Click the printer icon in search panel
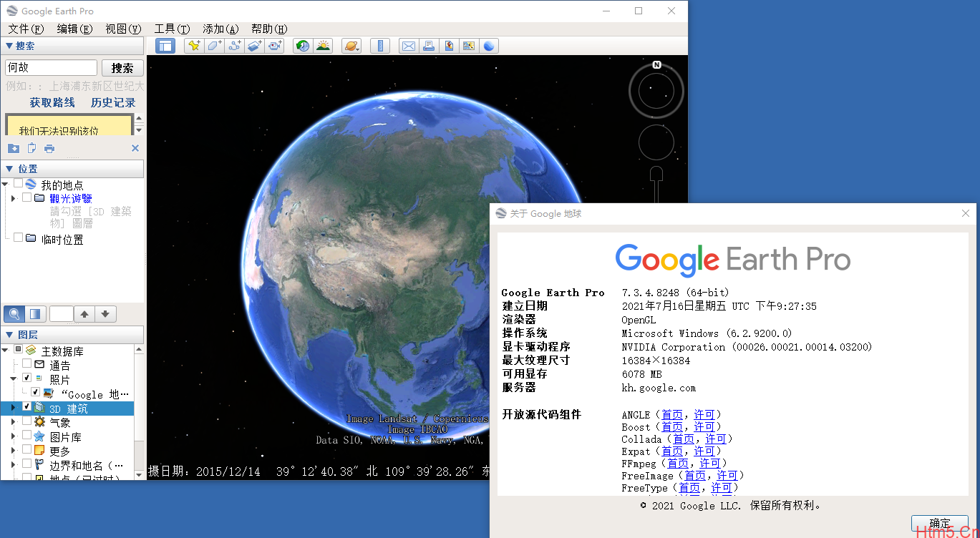 click(x=49, y=148)
